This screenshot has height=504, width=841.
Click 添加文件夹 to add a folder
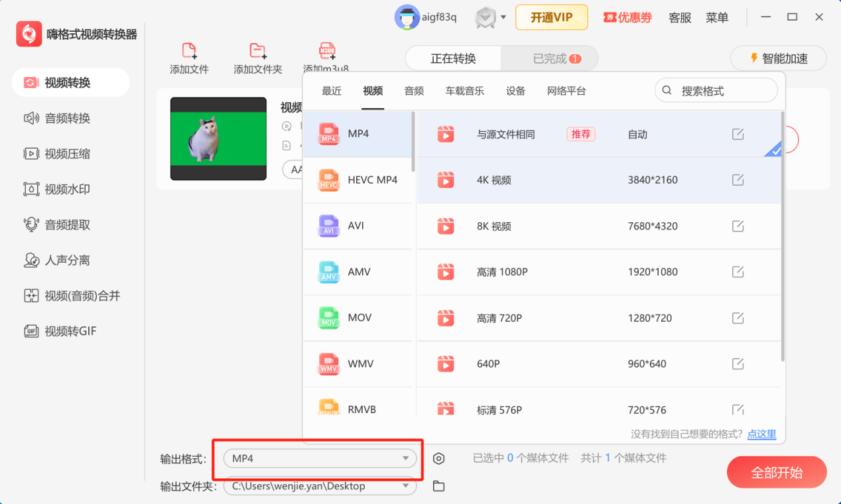click(x=257, y=57)
